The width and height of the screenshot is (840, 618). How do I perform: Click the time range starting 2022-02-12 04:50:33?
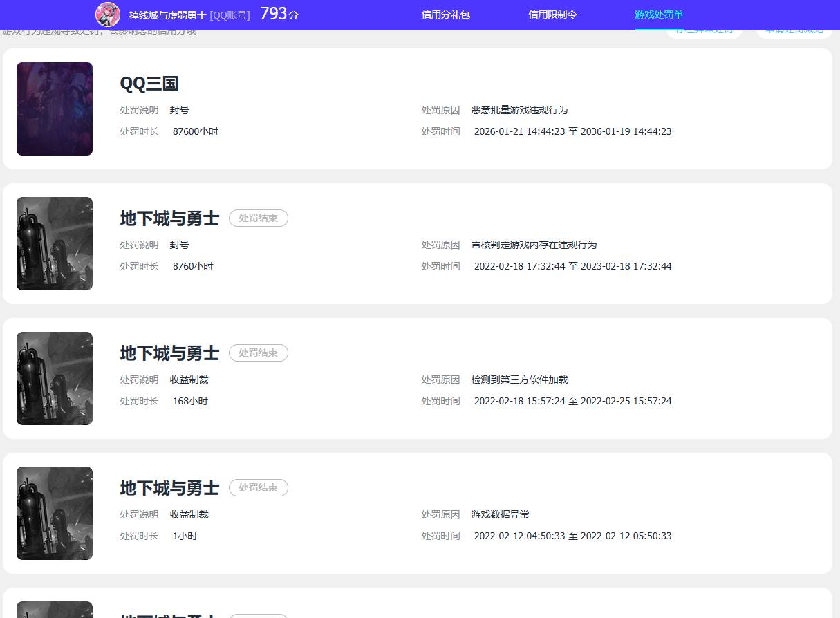click(x=573, y=536)
